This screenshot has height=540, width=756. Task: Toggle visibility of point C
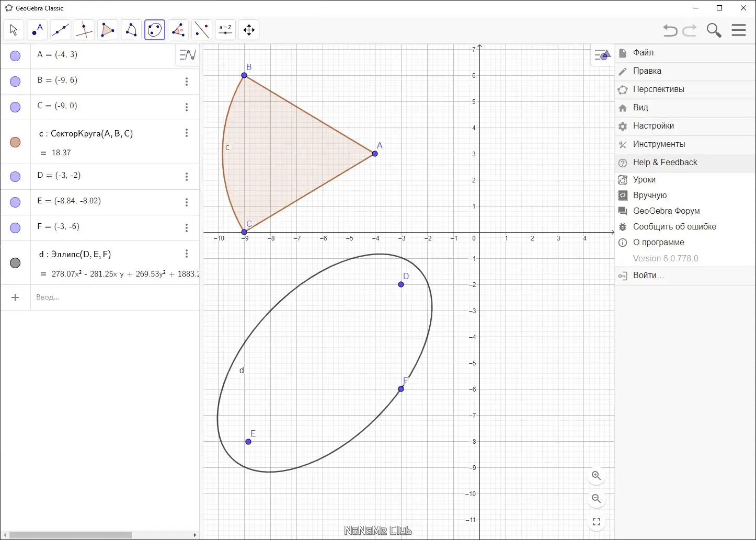(x=15, y=107)
